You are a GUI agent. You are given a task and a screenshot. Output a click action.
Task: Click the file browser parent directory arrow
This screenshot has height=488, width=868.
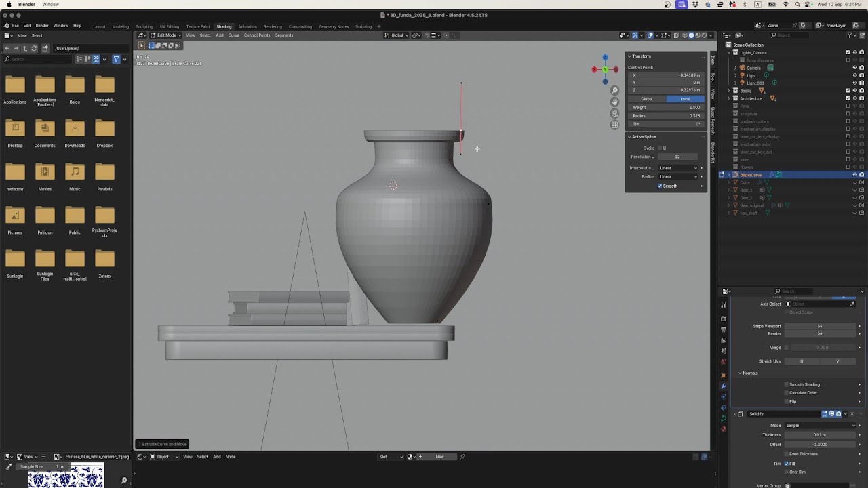[25, 48]
